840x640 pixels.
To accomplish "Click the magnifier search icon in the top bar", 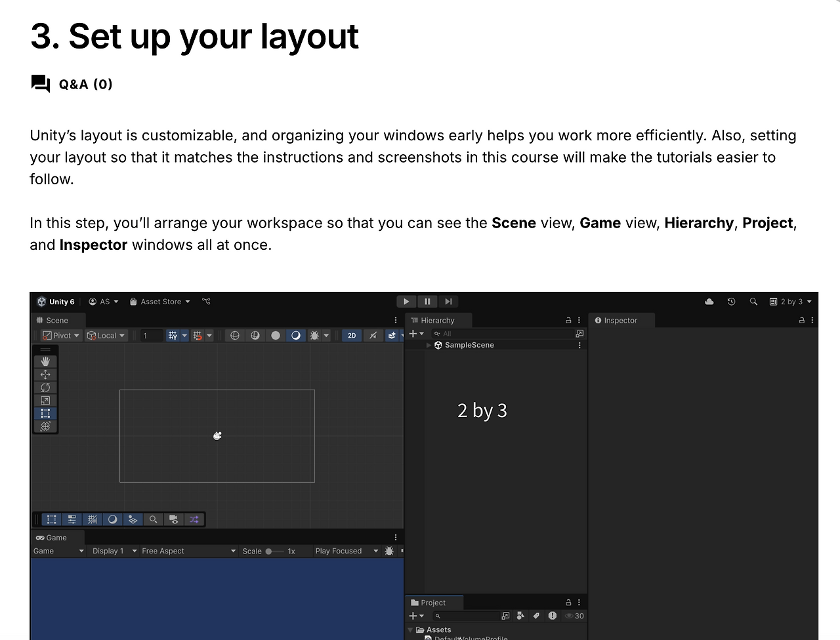I will (753, 302).
